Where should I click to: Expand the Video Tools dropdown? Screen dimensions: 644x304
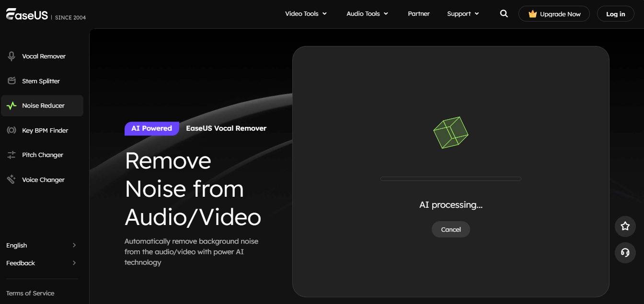(x=306, y=14)
